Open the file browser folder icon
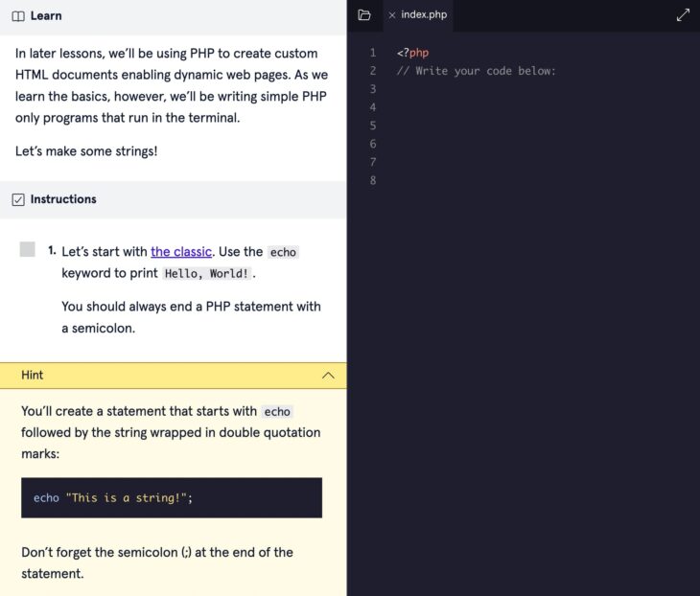Screen dimensions: 700x596 tap(363, 15)
